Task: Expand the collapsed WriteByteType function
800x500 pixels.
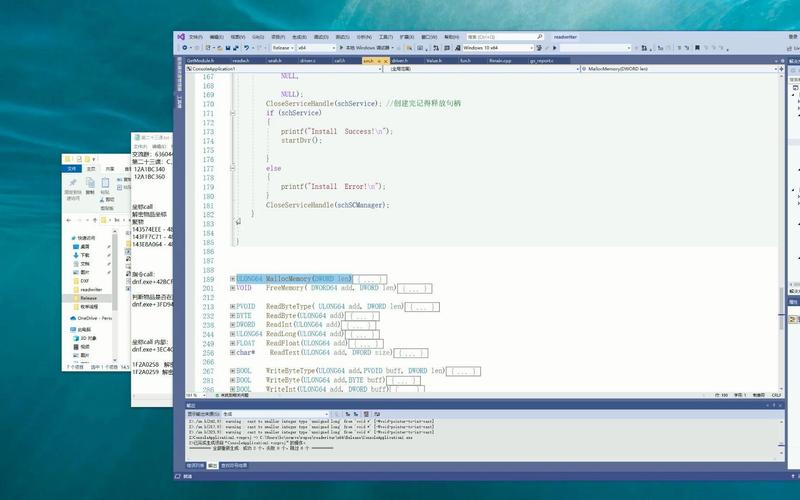Action: click(233, 371)
